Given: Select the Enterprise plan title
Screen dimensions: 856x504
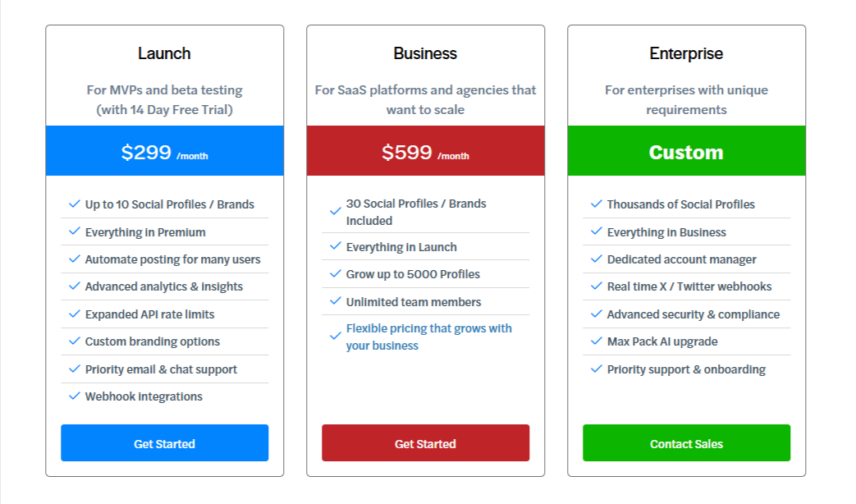Looking at the screenshot, I should (686, 53).
